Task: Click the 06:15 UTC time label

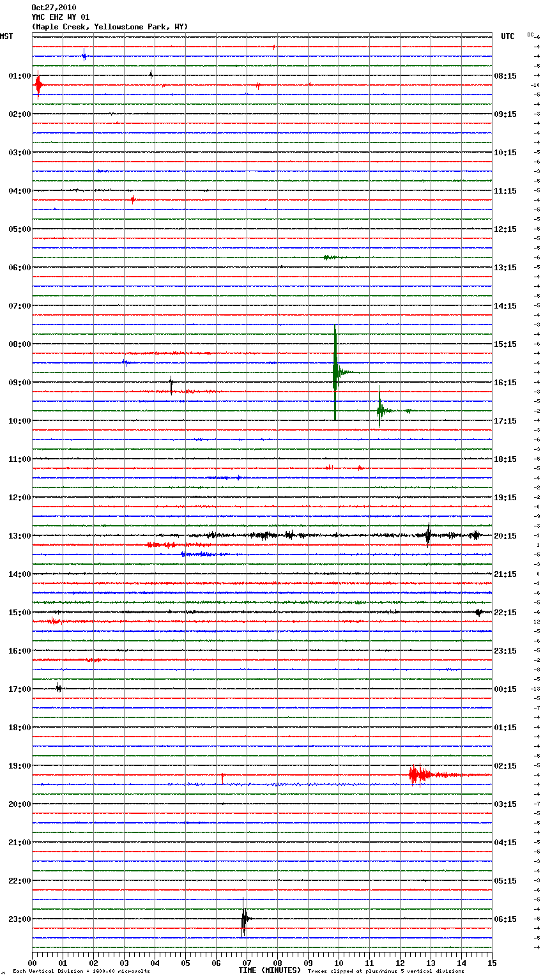Action: (x=505, y=919)
